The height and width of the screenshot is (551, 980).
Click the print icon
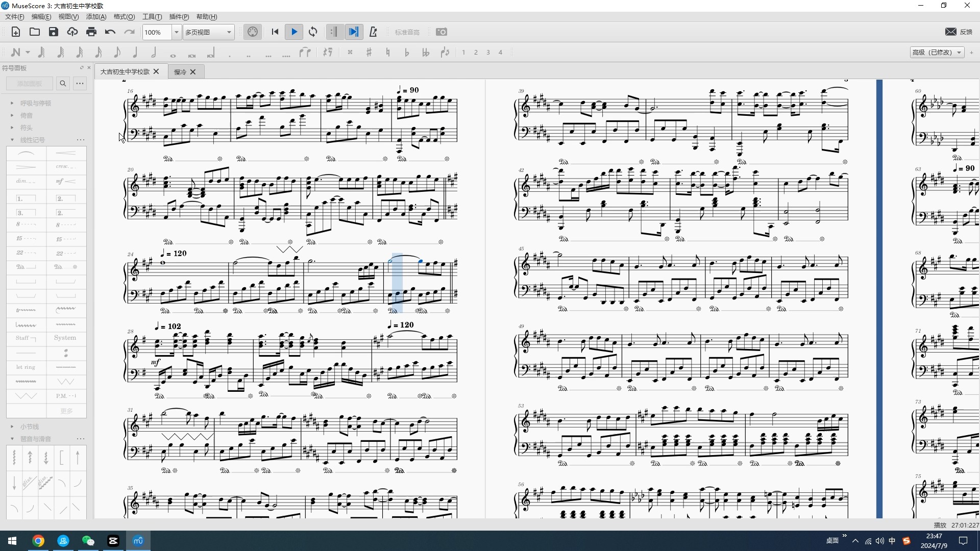[91, 32]
